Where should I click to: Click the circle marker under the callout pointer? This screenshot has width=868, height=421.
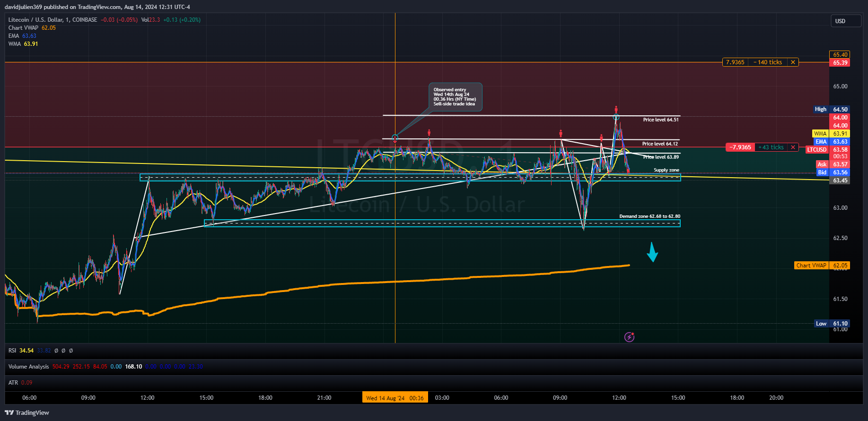pos(395,137)
